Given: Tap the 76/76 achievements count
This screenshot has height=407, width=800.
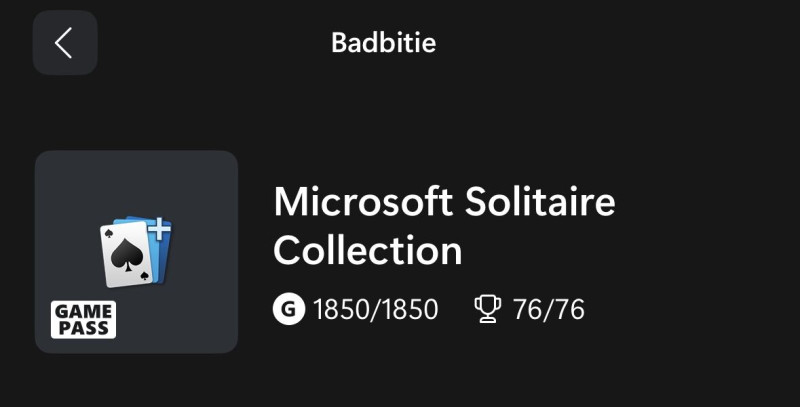Looking at the screenshot, I should point(548,310).
